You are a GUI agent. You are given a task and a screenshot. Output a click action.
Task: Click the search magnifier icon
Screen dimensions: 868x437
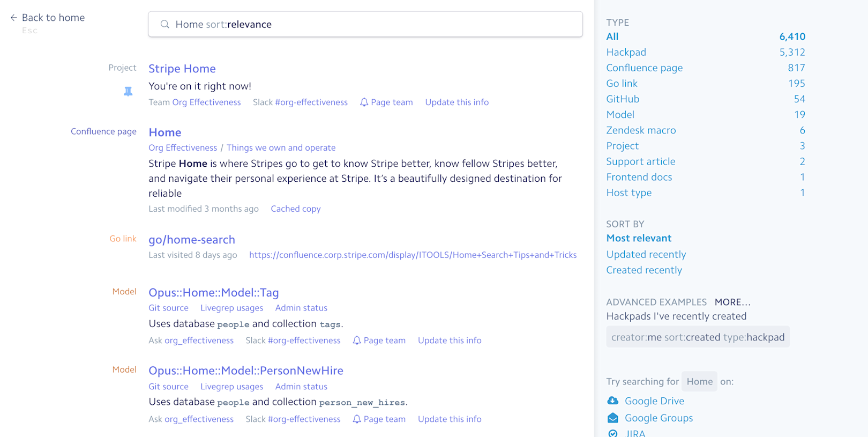165,24
